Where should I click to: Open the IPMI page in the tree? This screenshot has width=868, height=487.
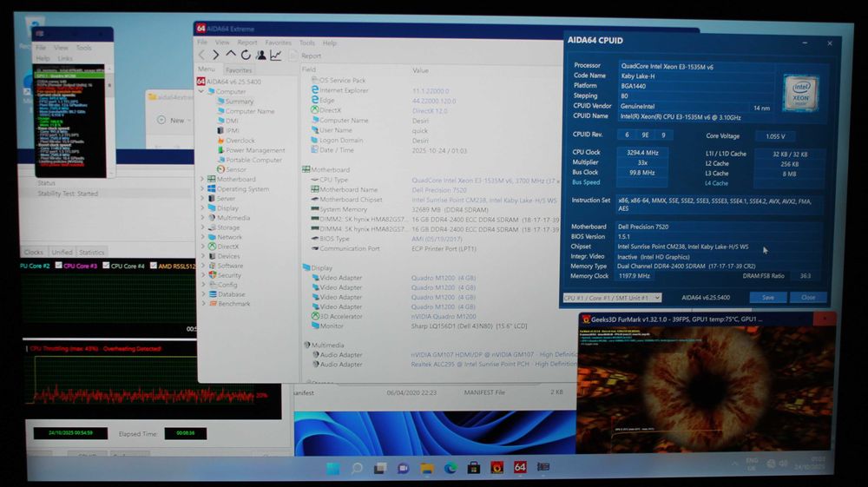pos(233,130)
